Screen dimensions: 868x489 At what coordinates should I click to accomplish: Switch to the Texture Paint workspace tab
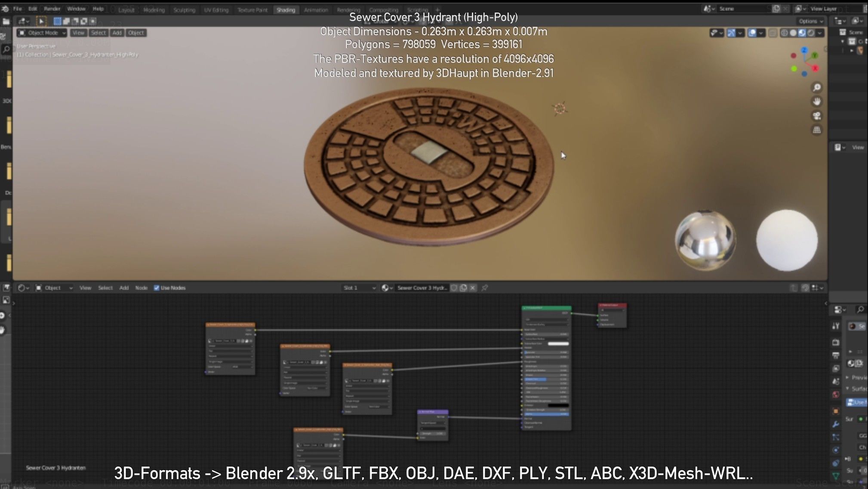point(252,10)
